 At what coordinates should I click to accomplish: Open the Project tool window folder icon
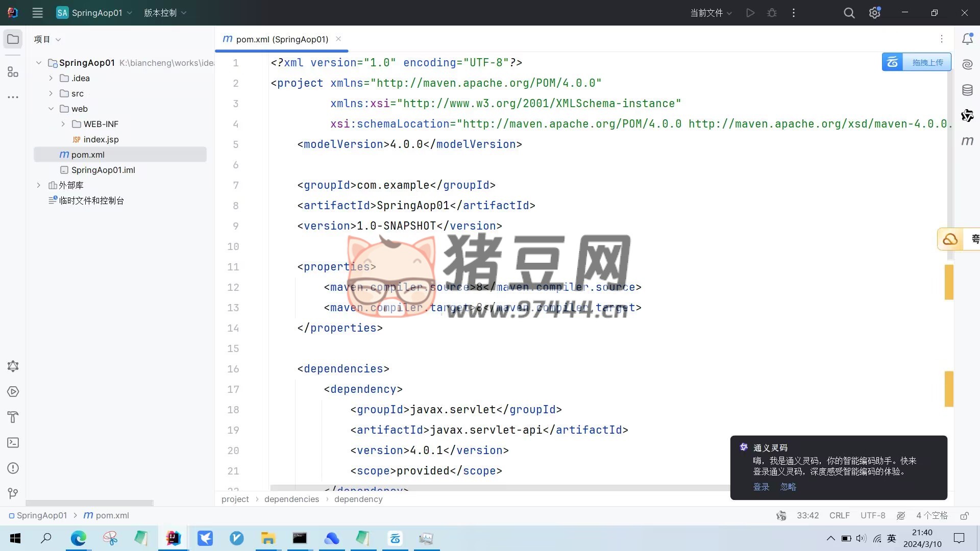(x=13, y=39)
